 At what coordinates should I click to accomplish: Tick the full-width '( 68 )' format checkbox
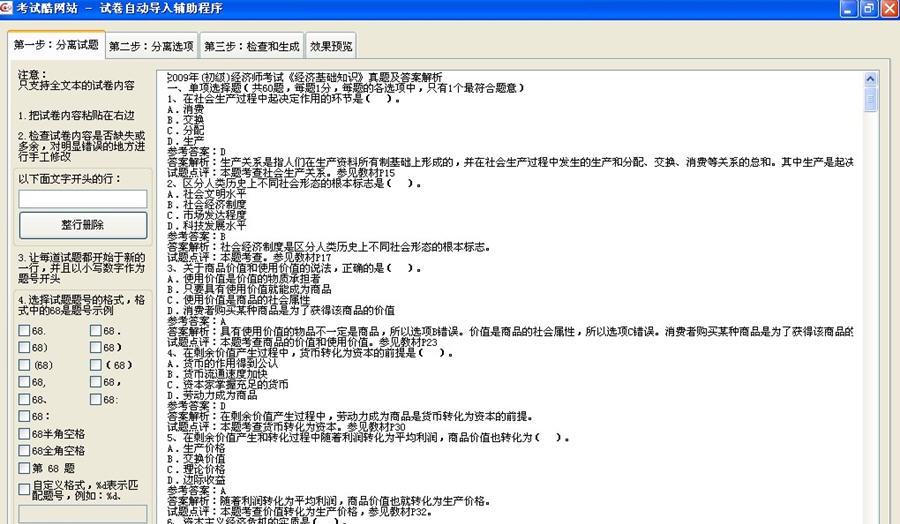point(96,365)
